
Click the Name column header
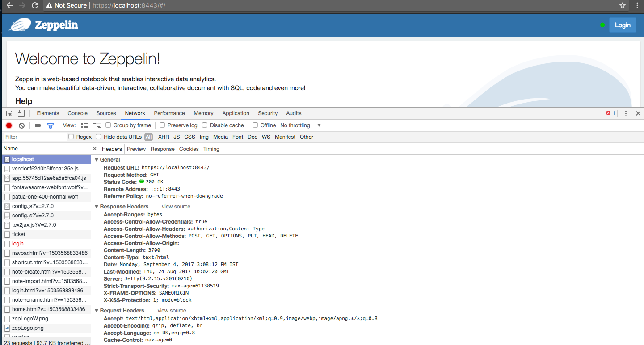46,149
